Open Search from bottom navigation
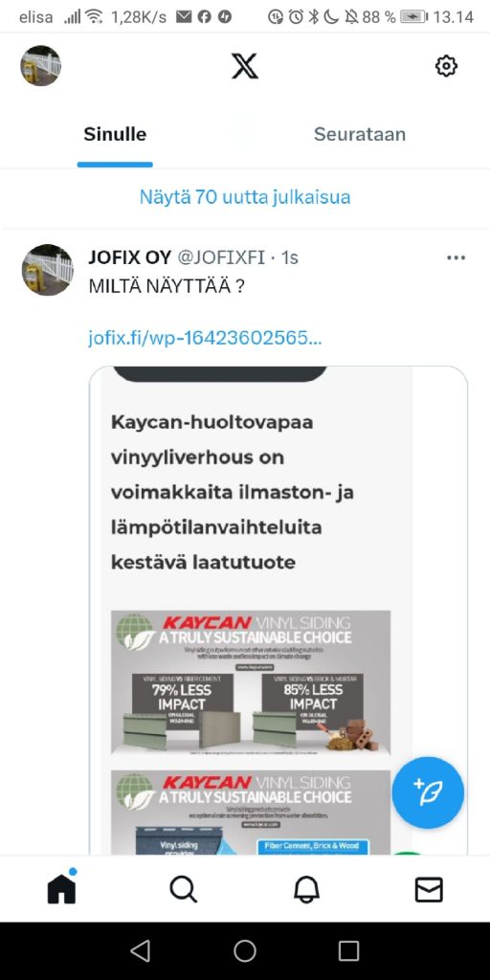This screenshot has width=490, height=980. 183,889
